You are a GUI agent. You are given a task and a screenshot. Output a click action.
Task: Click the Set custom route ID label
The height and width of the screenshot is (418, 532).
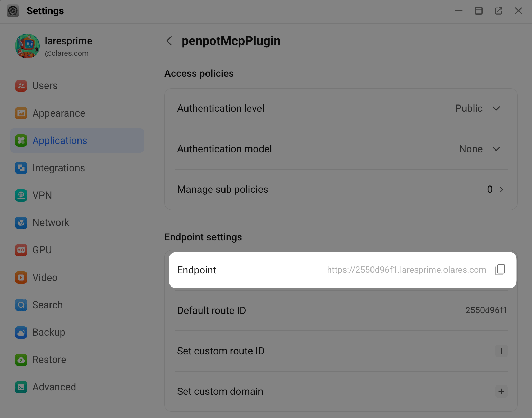[x=221, y=351]
